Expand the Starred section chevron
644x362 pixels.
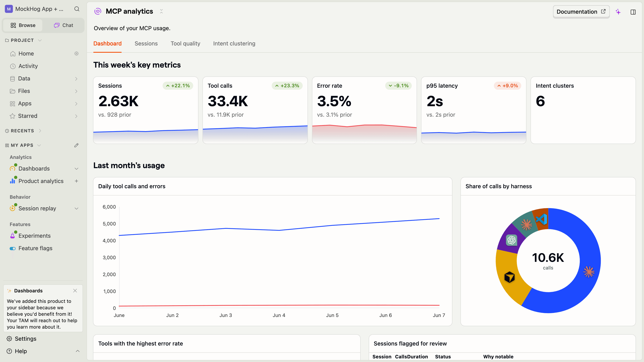pyautogui.click(x=76, y=116)
